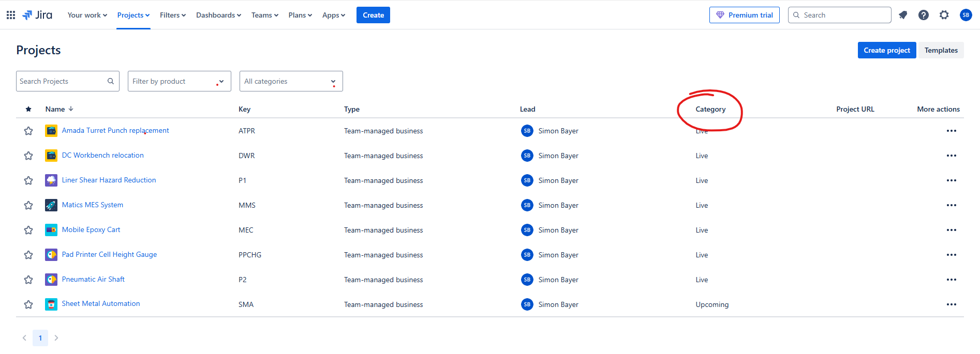Screen dimensions: 980x354
Task: Click the Sheet Metal Automation project icon
Action: [x=51, y=304]
